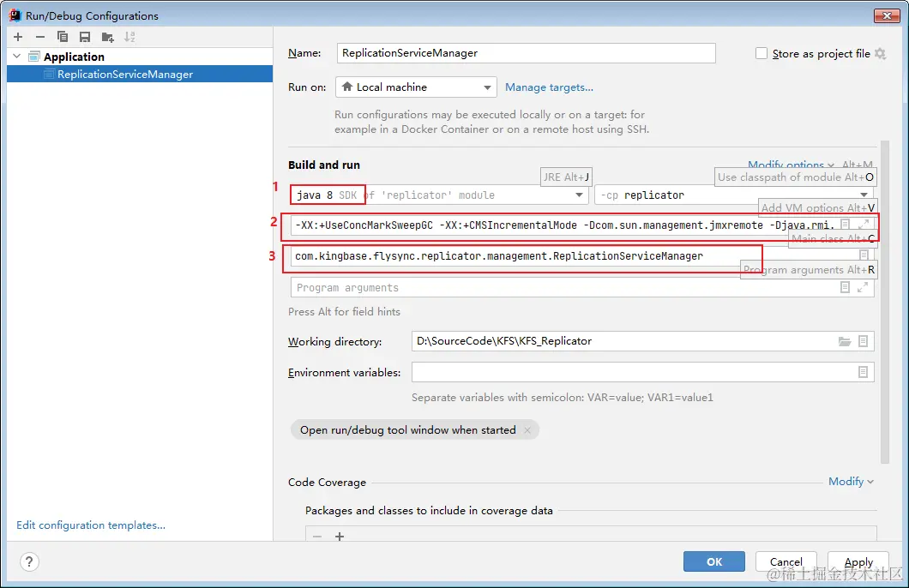The height and width of the screenshot is (588, 909).
Task: Open the Run on Local machine dropdown
Action: [x=416, y=87]
